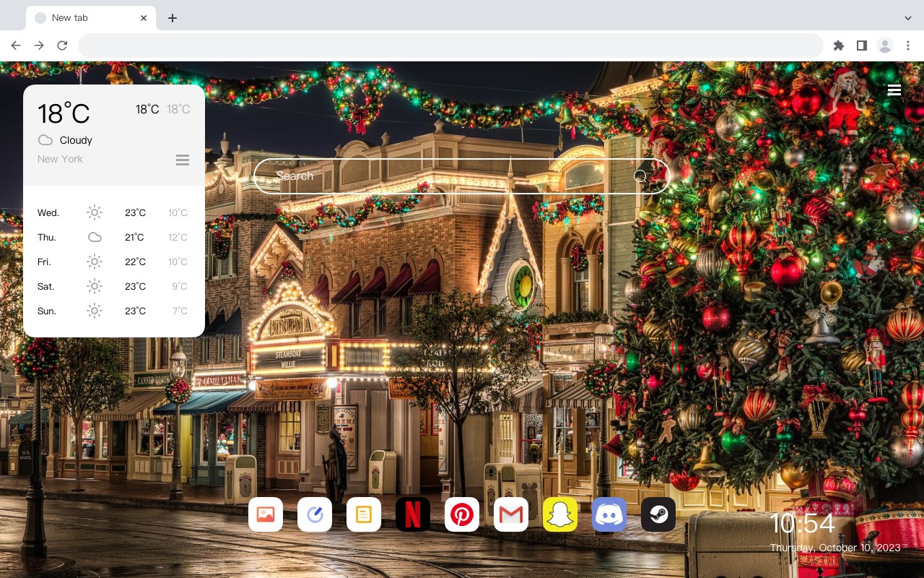
Task: Open the Netflix shortcut icon
Action: coord(413,514)
